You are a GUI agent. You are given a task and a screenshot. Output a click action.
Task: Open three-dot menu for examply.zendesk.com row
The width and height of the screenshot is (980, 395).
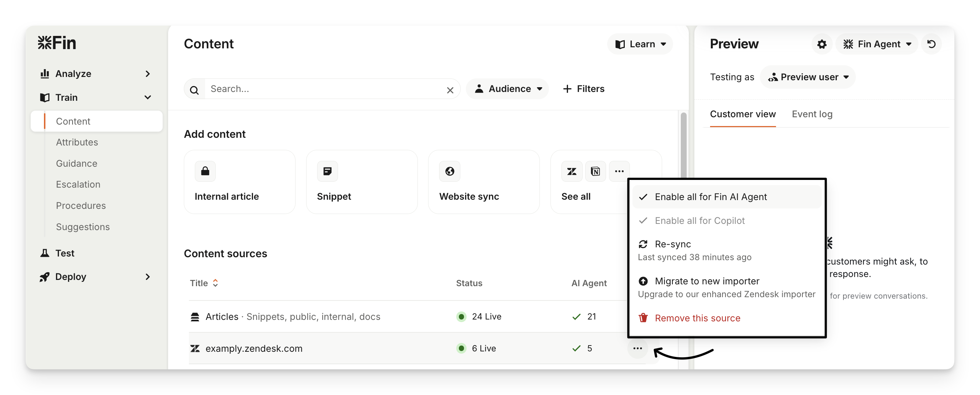point(638,348)
